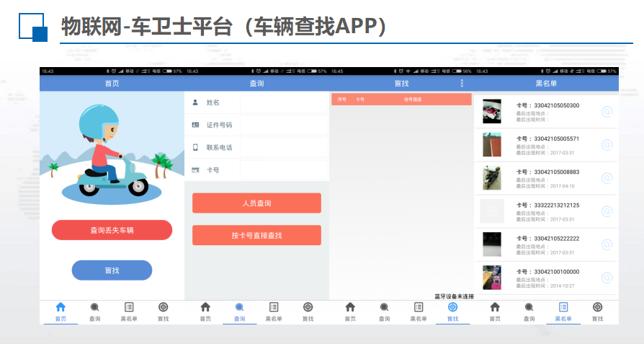This screenshot has height=344, width=644.
Task: Click the orange 人员查询 button
Action: tap(256, 203)
